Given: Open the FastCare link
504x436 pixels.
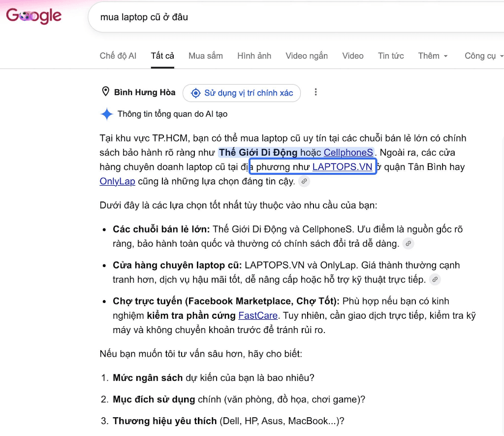Looking at the screenshot, I should pos(258,315).
